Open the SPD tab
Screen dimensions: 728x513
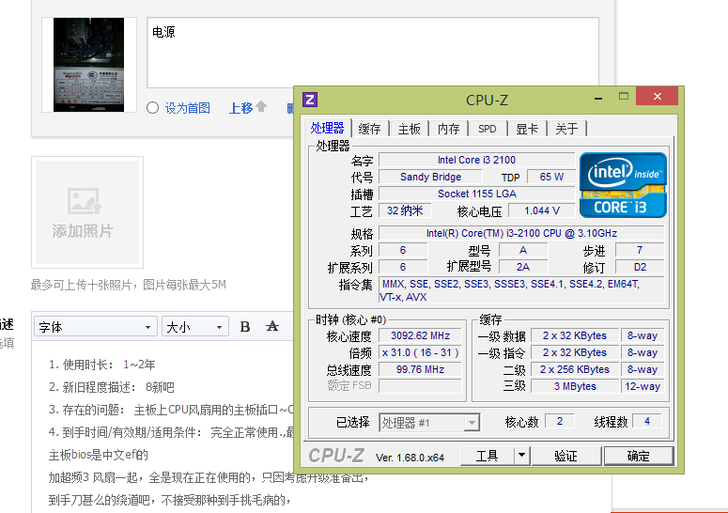tap(486, 128)
